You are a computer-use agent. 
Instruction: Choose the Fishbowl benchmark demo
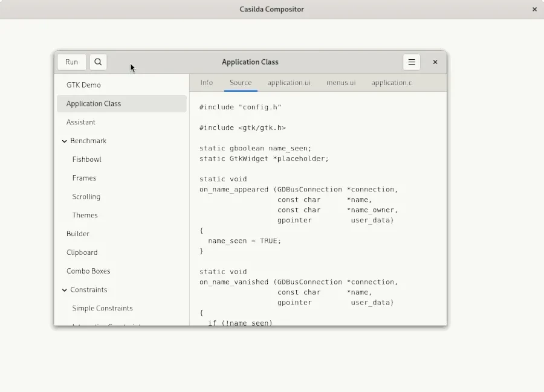pos(86,159)
